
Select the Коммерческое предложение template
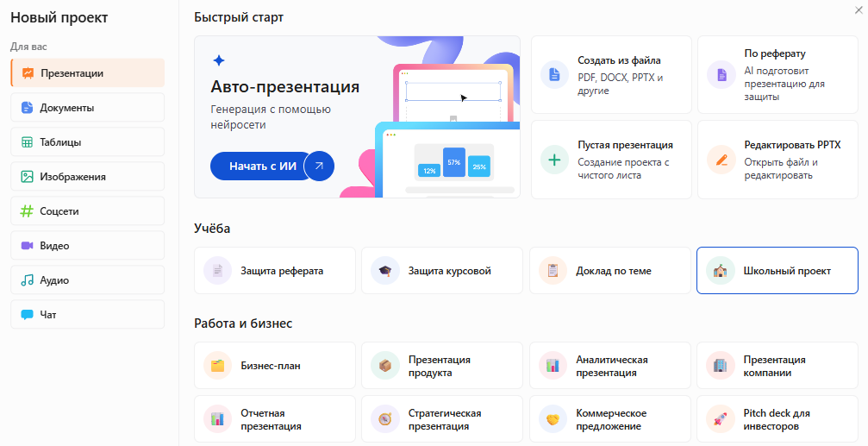(x=610, y=419)
